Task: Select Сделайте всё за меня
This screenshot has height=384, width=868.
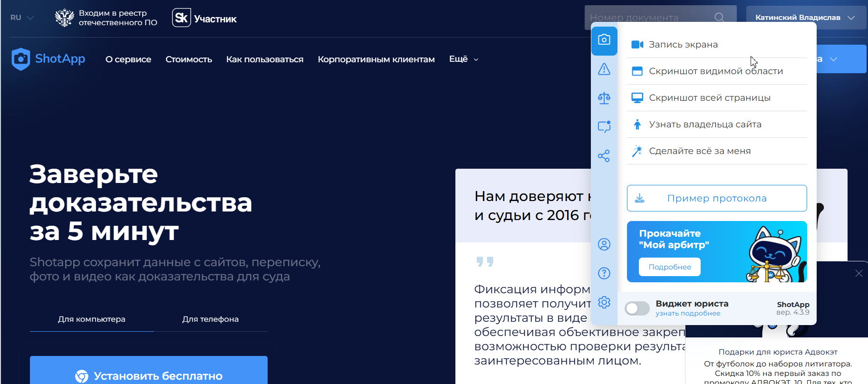Action: (x=717, y=151)
